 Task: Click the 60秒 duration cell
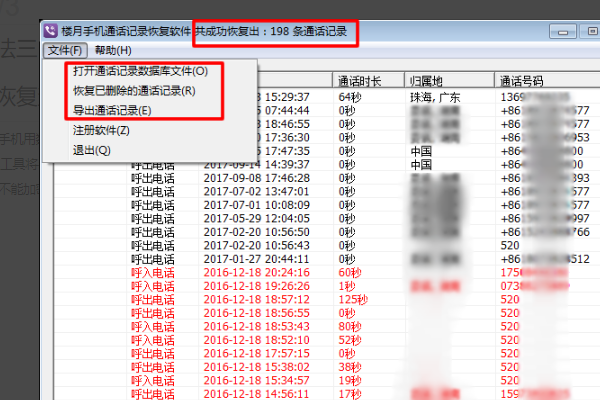pyautogui.click(x=350, y=273)
